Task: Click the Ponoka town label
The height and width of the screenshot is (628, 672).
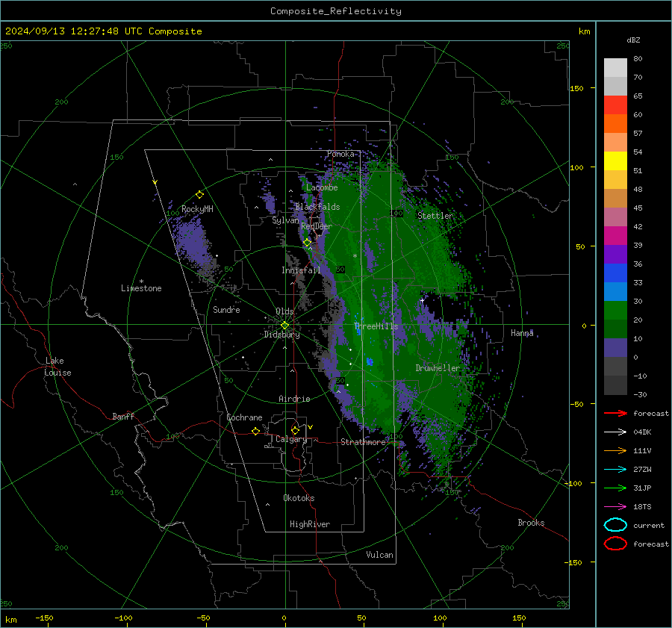Action: pos(340,154)
